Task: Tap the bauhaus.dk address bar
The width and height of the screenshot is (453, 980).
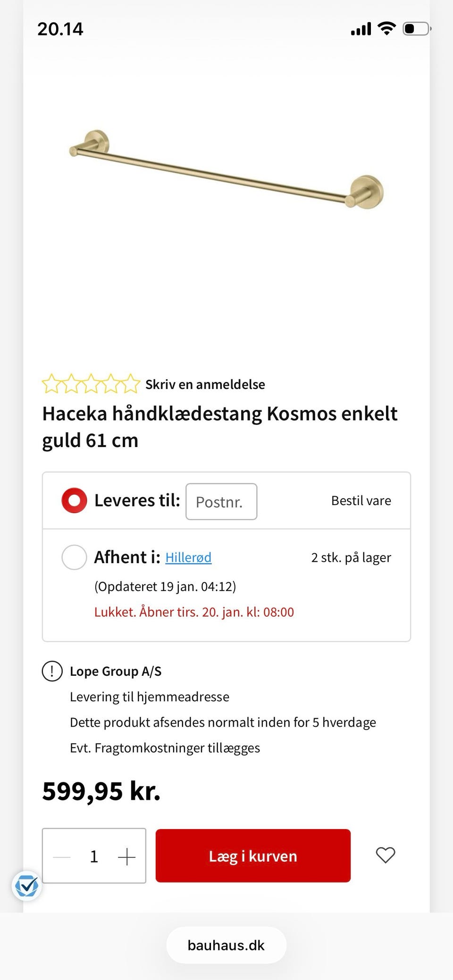Action: 226,945
